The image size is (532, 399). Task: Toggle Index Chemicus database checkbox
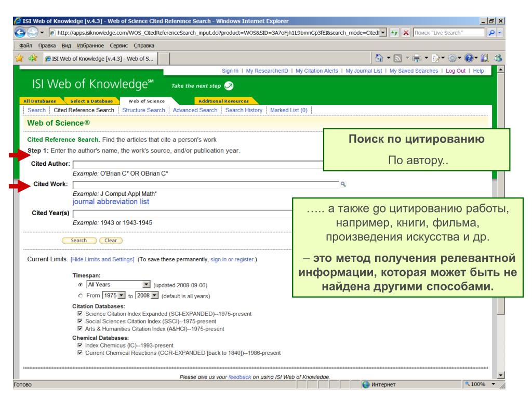coord(79,345)
